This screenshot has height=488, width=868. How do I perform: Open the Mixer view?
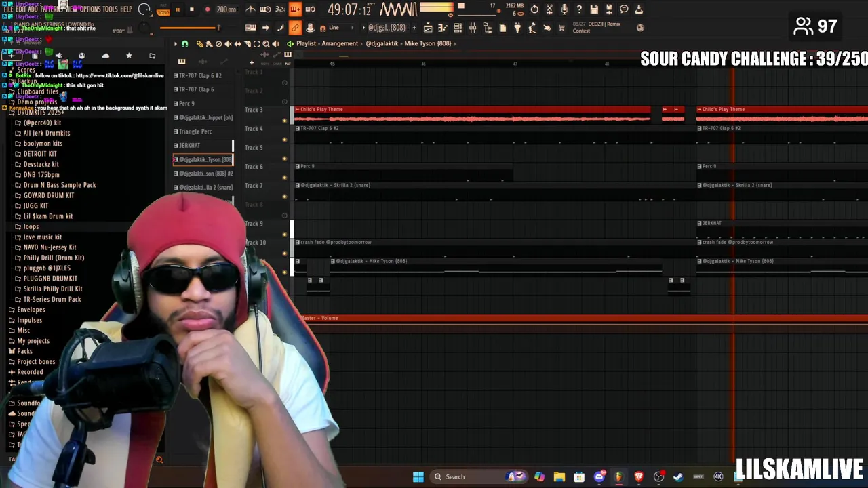coord(473,28)
